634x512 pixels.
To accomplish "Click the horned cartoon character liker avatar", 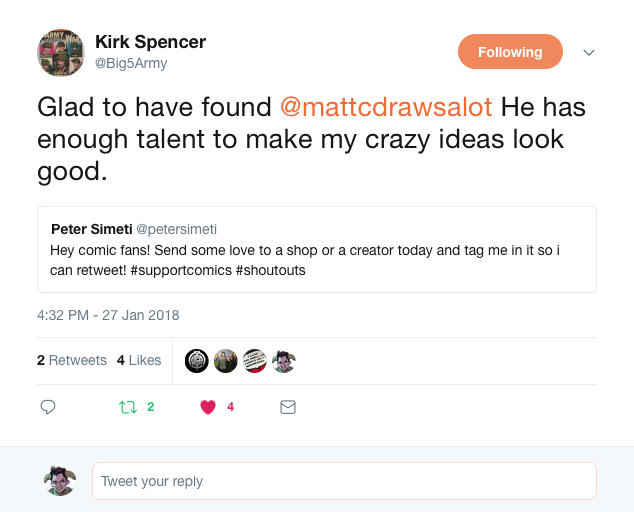I will point(284,361).
